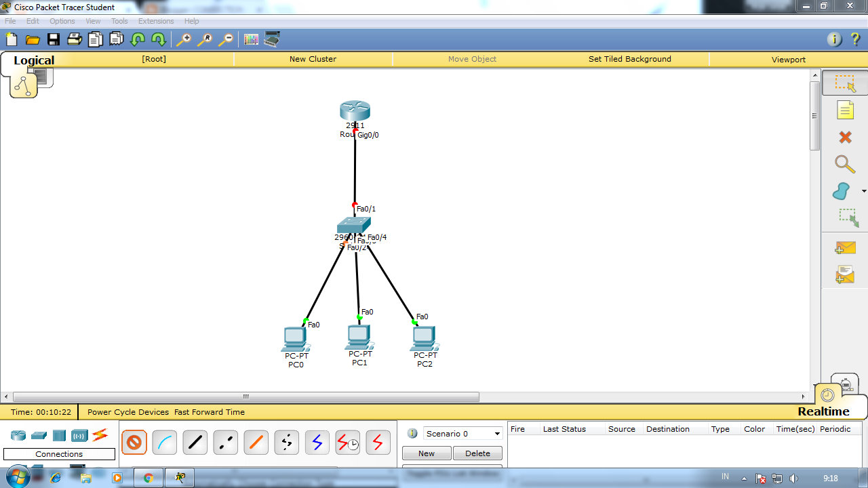The image size is (868, 488).
Task: Toggle the Realtime mode clock
Action: coord(828,393)
